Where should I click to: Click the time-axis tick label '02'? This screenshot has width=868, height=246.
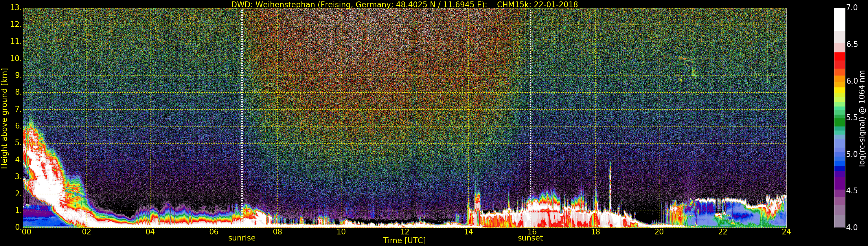[87, 232]
